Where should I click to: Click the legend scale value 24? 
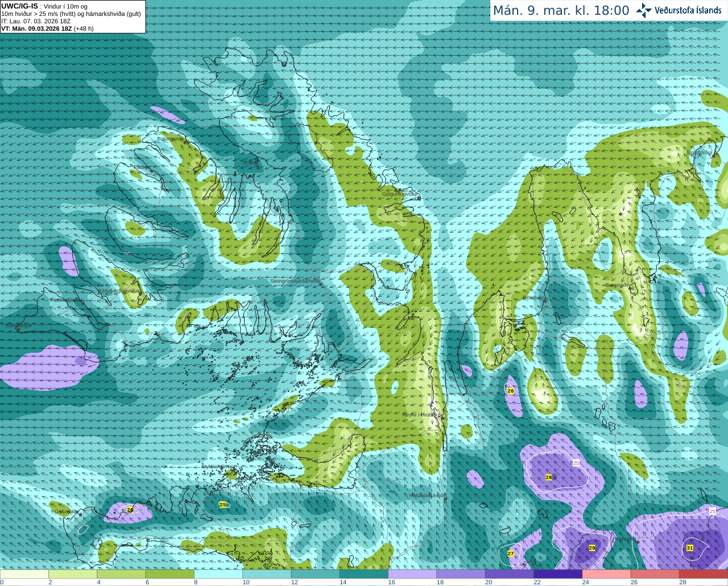[x=586, y=582]
